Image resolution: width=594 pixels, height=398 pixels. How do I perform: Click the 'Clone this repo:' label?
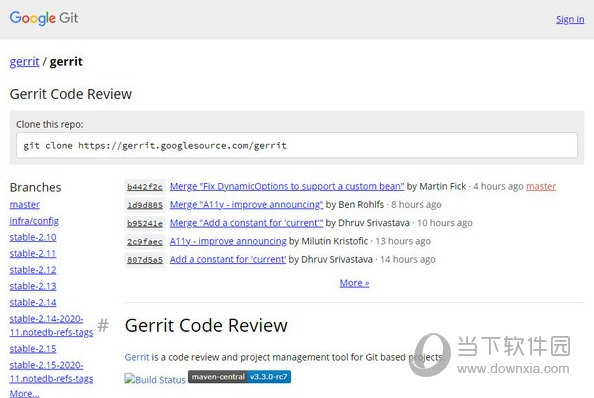(x=50, y=124)
